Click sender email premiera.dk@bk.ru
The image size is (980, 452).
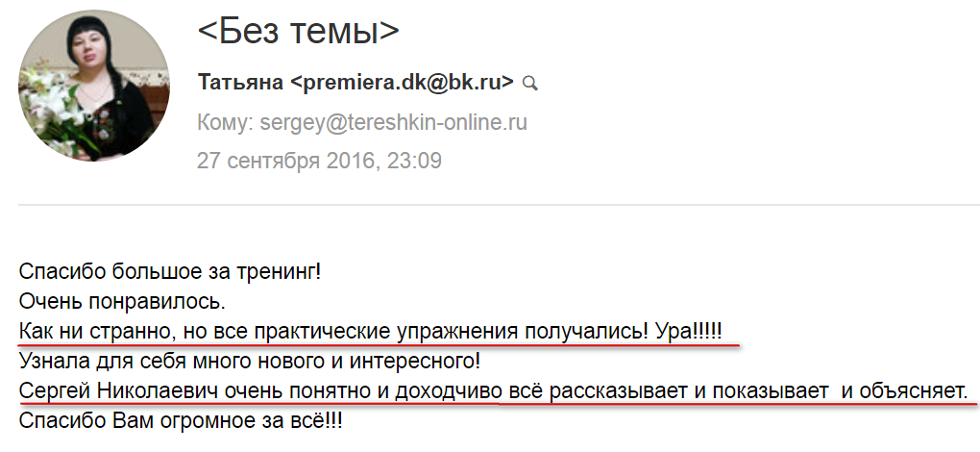click(x=403, y=83)
